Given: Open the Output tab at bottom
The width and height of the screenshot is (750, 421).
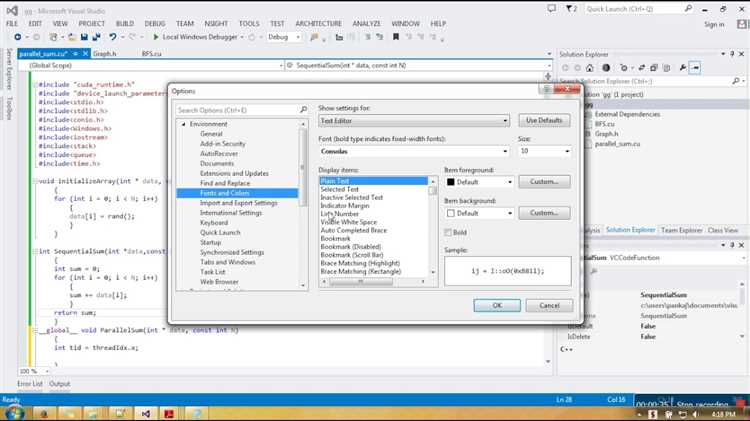Looking at the screenshot, I should click(x=60, y=384).
